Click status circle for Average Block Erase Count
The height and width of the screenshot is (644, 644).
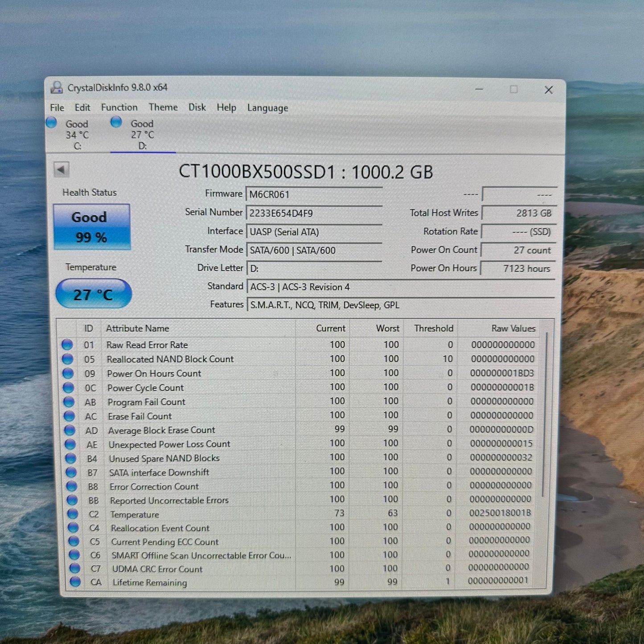coord(70,430)
